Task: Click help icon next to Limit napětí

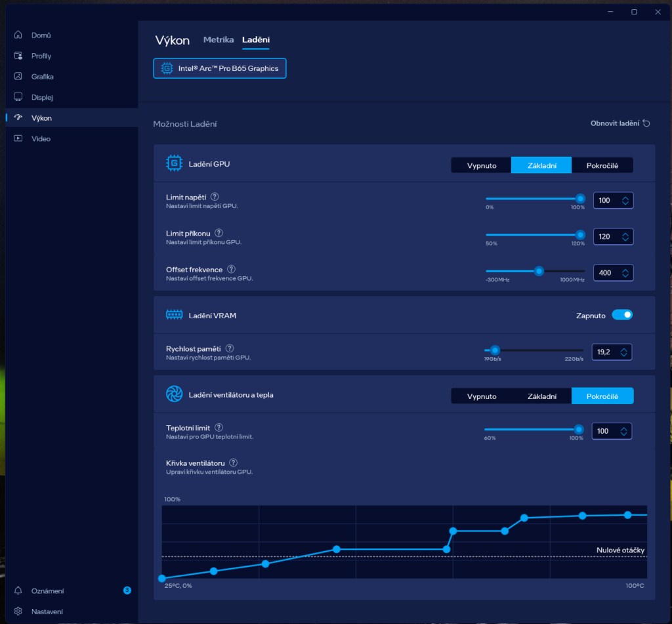Action: click(215, 197)
